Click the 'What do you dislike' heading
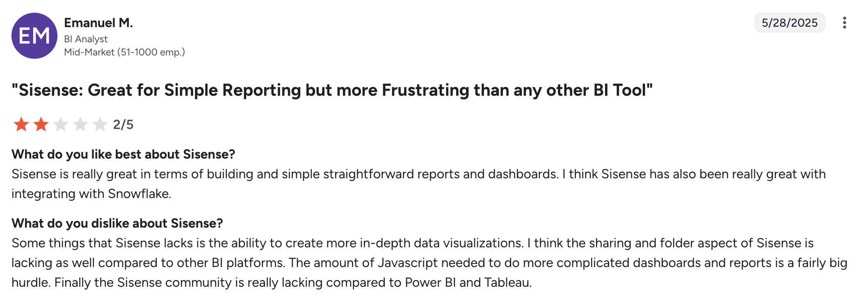The height and width of the screenshot is (304, 868). (x=117, y=223)
